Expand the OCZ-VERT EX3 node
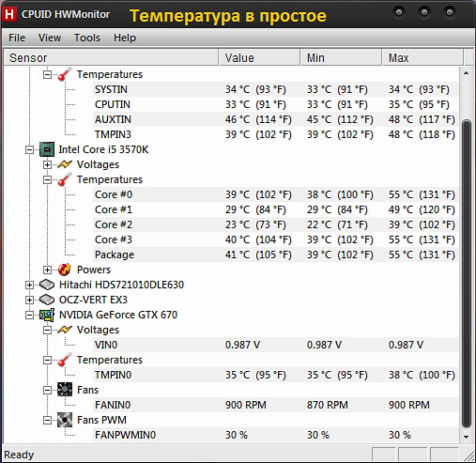The width and height of the screenshot is (476, 463). pyautogui.click(x=29, y=300)
